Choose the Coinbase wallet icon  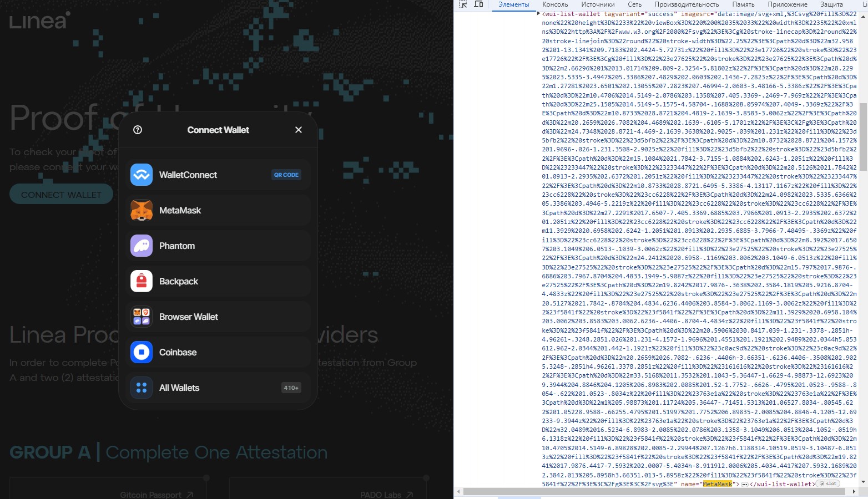pyautogui.click(x=142, y=352)
